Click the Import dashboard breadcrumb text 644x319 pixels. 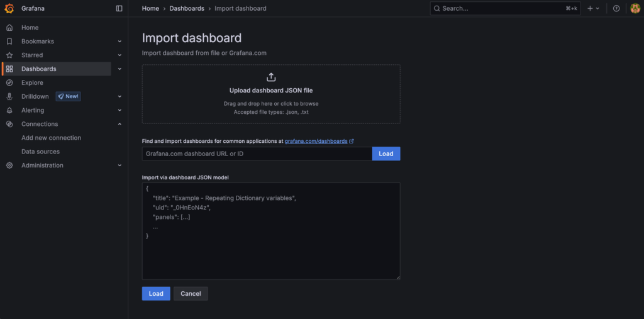tap(240, 8)
